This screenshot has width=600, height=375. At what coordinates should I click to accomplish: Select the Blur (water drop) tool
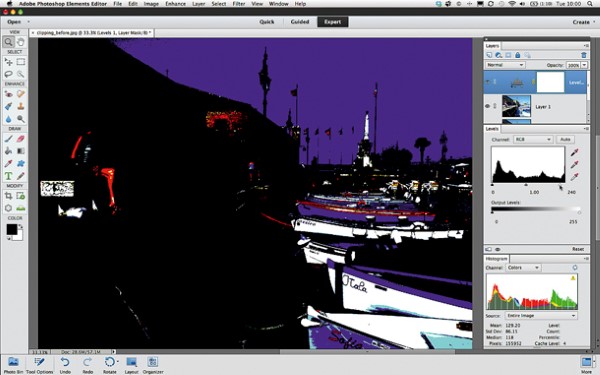click(x=8, y=119)
